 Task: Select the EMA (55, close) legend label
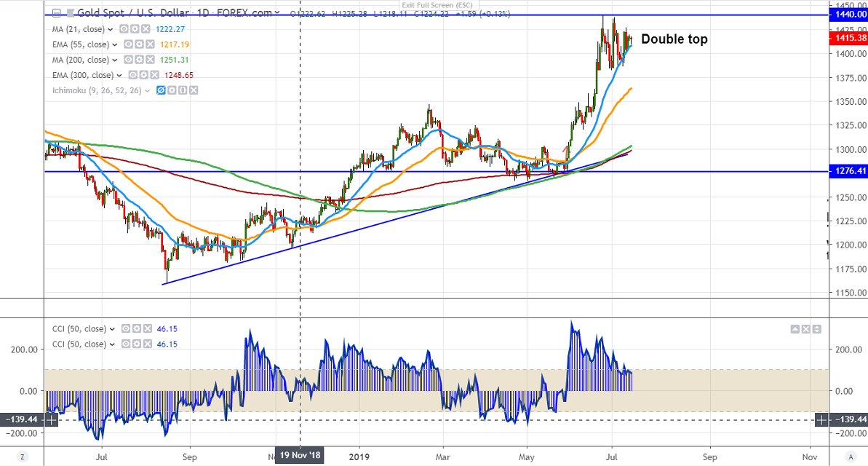81,45
